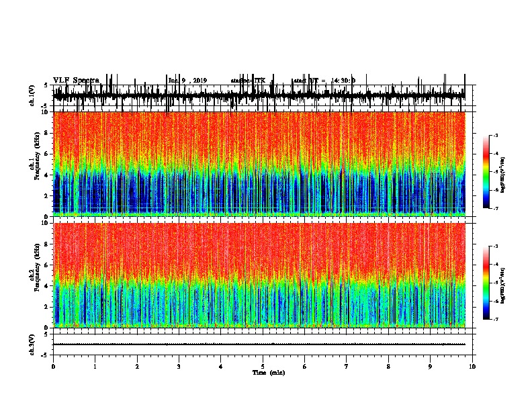532x411 pixels.
Task: Click the "6" kHz tick of ch.1 spectrogram
Action: click(x=47, y=154)
